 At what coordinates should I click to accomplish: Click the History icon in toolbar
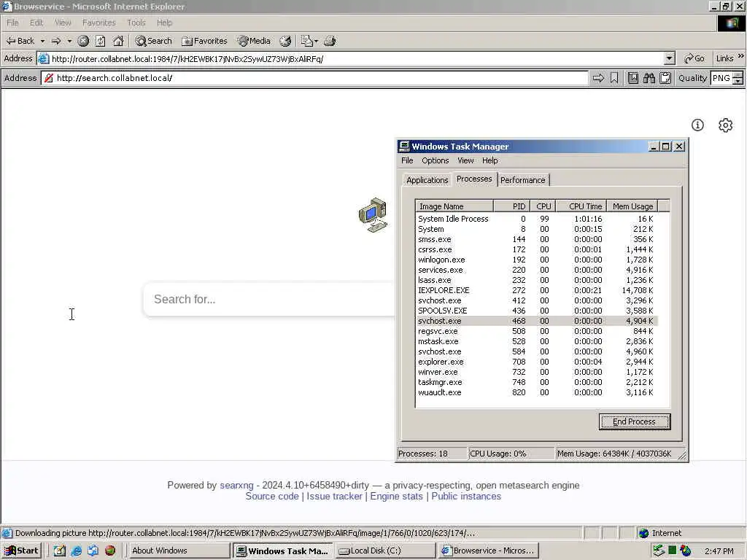[285, 41]
